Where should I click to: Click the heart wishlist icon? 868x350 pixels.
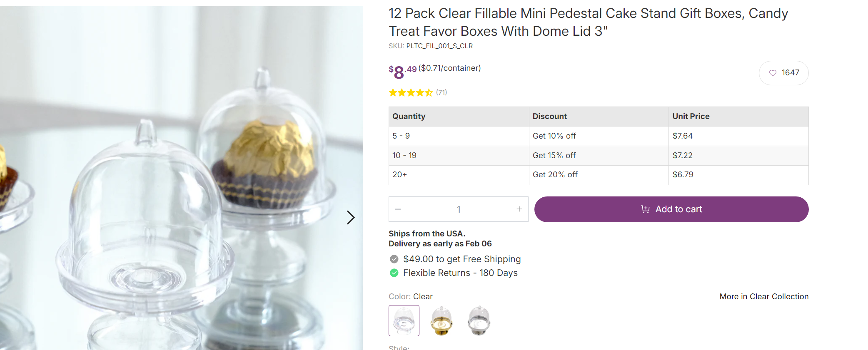[773, 73]
